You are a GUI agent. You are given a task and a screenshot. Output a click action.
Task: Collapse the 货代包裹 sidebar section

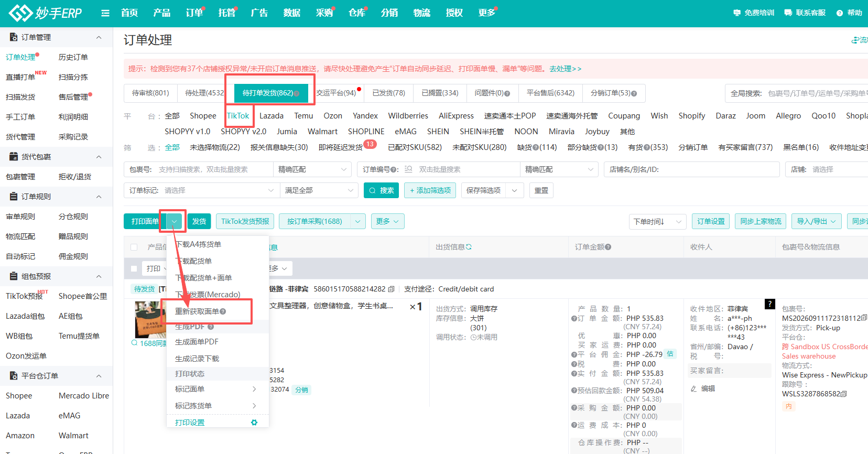pyautogui.click(x=99, y=157)
